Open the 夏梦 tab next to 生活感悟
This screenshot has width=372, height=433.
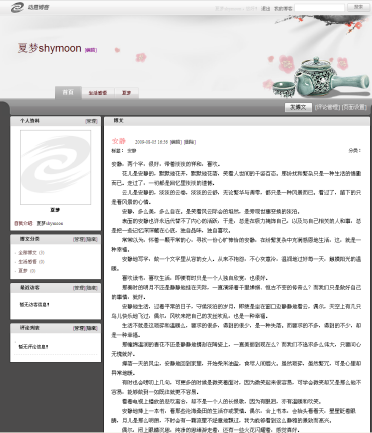point(126,93)
